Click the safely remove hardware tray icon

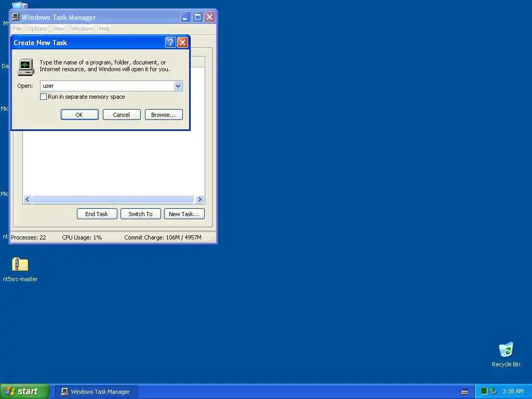494,391
